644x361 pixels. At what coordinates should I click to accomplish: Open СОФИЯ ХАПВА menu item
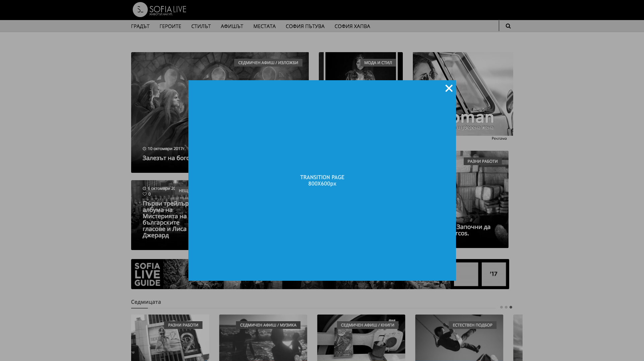pos(352,26)
